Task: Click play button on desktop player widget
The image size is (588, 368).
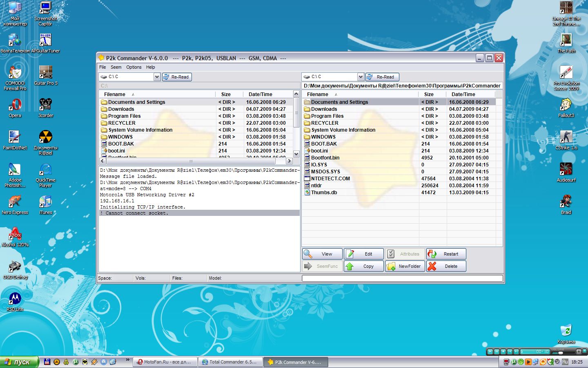Action: coord(490,352)
